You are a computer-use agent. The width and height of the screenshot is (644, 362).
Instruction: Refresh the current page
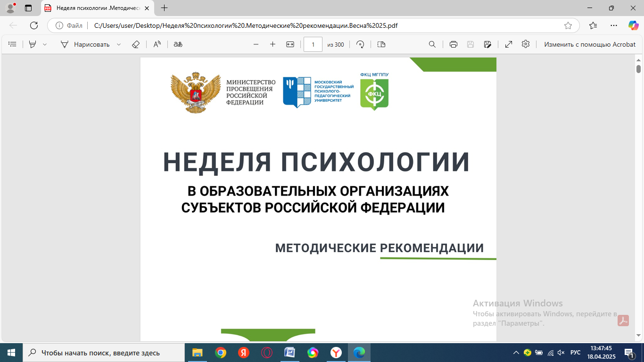[x=34, y=25]
